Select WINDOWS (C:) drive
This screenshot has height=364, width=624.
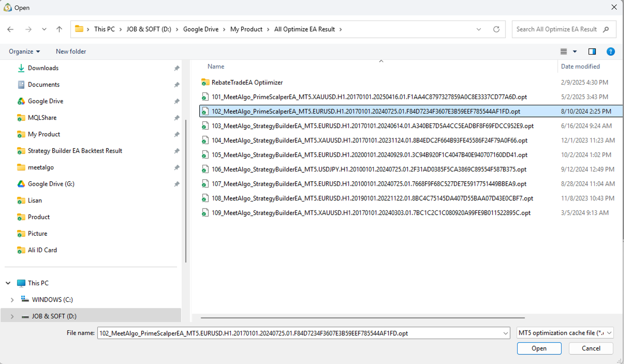(52, 300)
